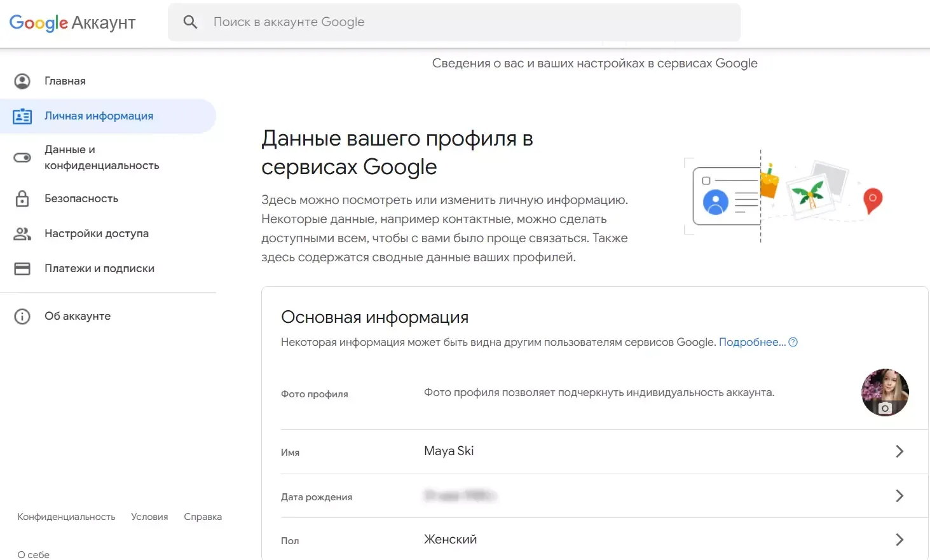Click the camera icon on profile photo
This screenshot has height=560, width=930.
(x=885, y=408)
